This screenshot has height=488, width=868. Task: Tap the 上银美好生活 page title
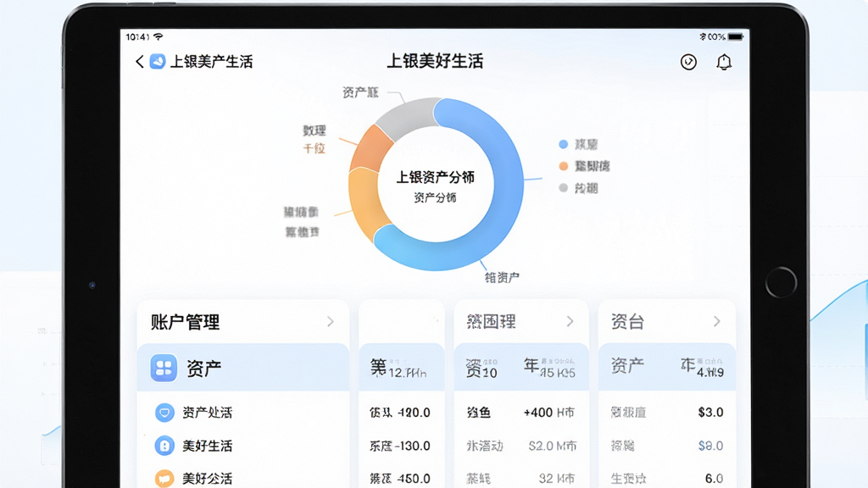pos(435,61)
